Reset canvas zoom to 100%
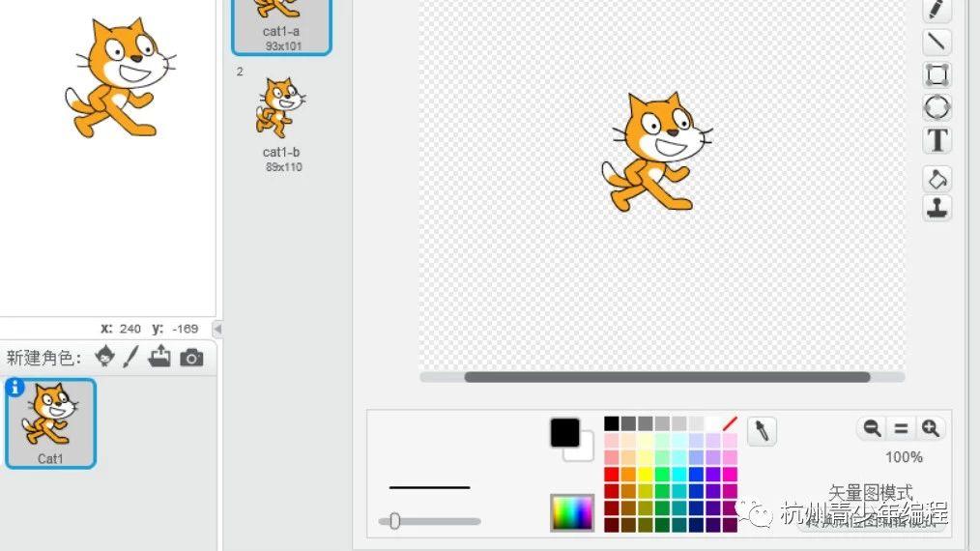This screenshot has height=551, width=980. tap(901, 428)
